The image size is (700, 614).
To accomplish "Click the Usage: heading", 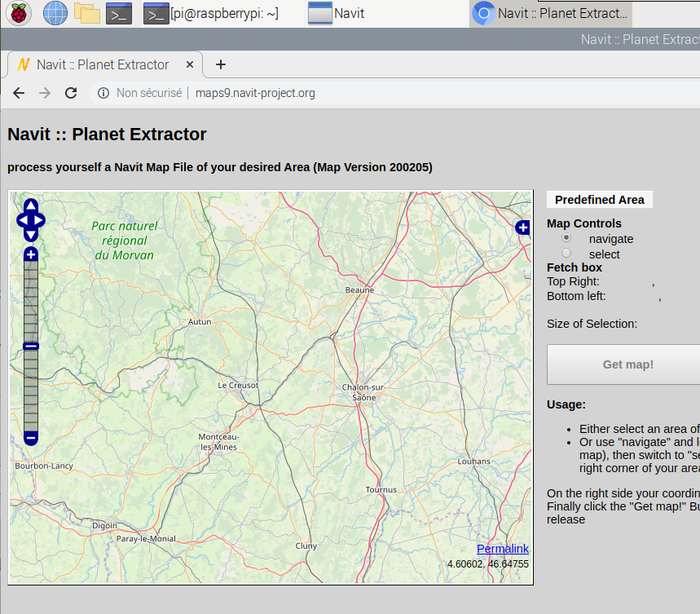I will (x=566, y=404).
